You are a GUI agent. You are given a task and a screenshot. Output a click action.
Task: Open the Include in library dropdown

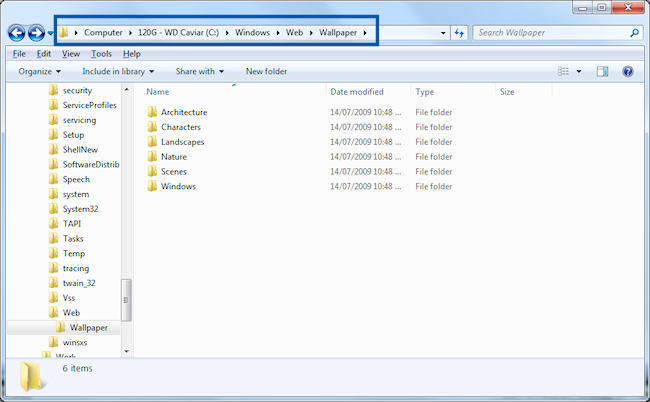point(118,72)
